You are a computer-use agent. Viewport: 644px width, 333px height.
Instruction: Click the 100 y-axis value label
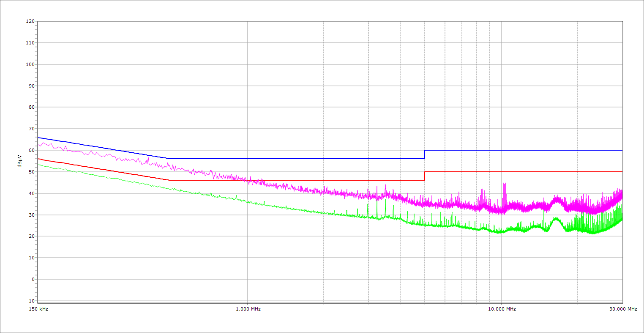[x=30, y=64]
